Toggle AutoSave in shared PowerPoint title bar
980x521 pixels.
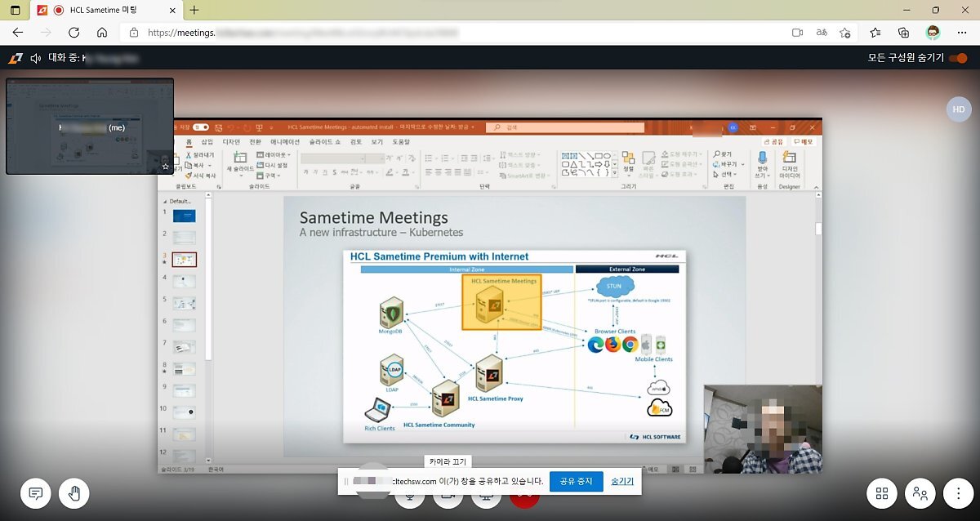(x=201, y=127)
